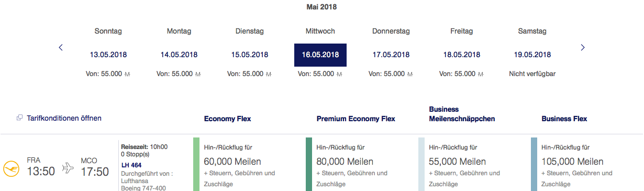
Task: Select Sonntag 13.05.2018 date
Action: (x=108, y=55)
